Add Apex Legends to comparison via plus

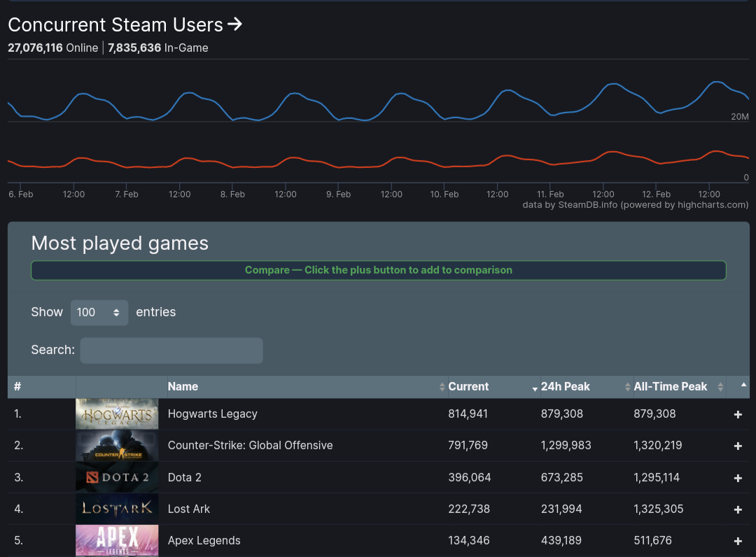(x=738, y=541)
